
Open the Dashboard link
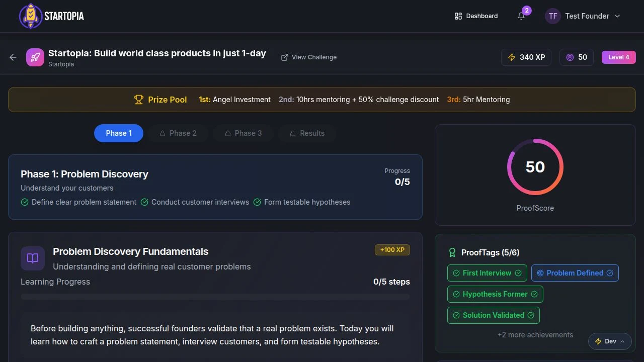pos(476,16)
